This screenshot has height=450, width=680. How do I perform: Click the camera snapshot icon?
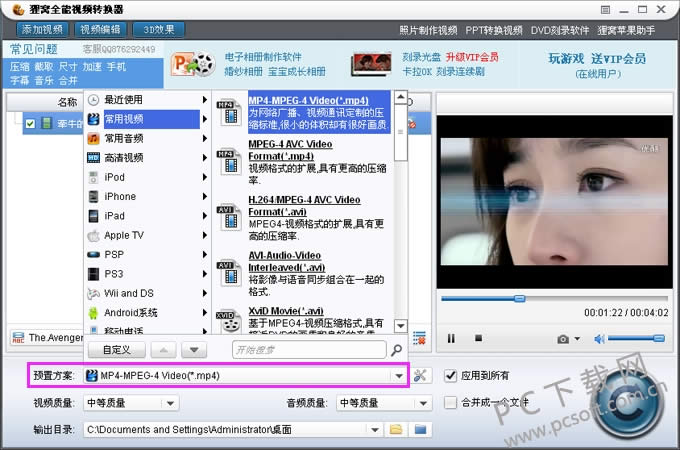tap(563, 339)
